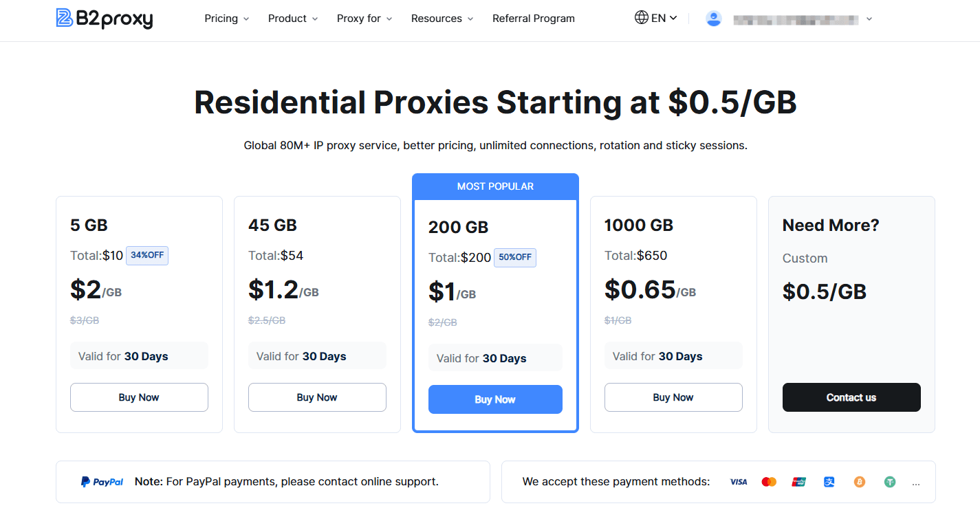
Task: Expand the Proxy for menu
Action: pos(364,19)
